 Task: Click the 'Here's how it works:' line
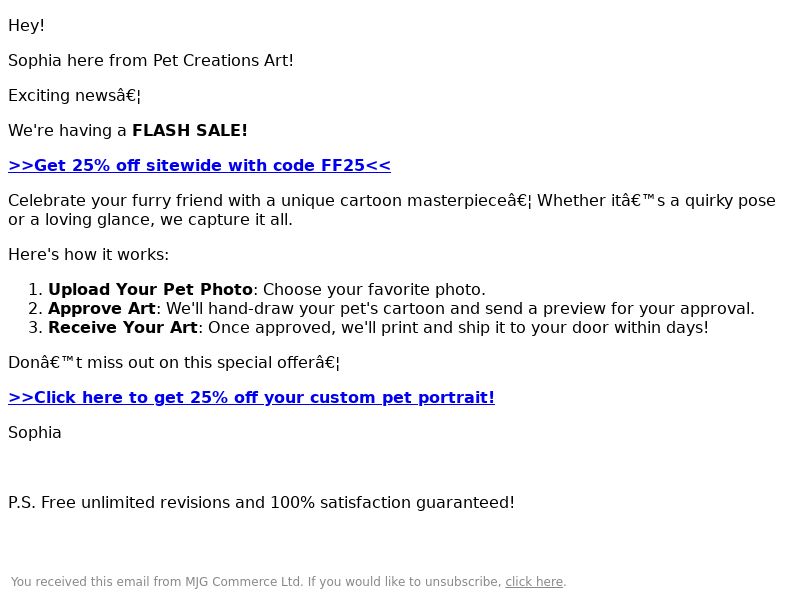point(88,254)
